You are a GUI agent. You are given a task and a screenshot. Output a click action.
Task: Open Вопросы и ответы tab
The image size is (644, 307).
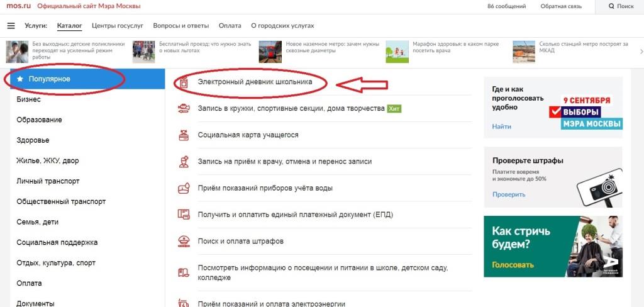181,26
